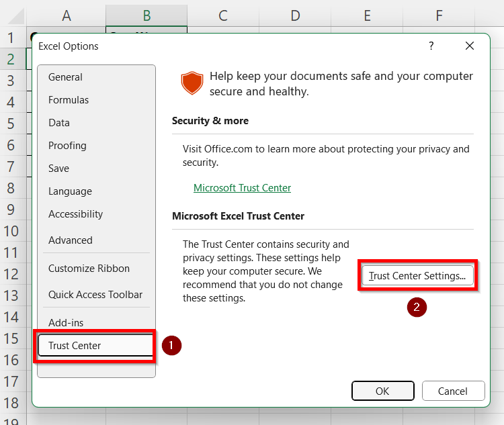Viewport: 504px width, 425px height.
Task: Select the Save category
Action: click(58, 169)
